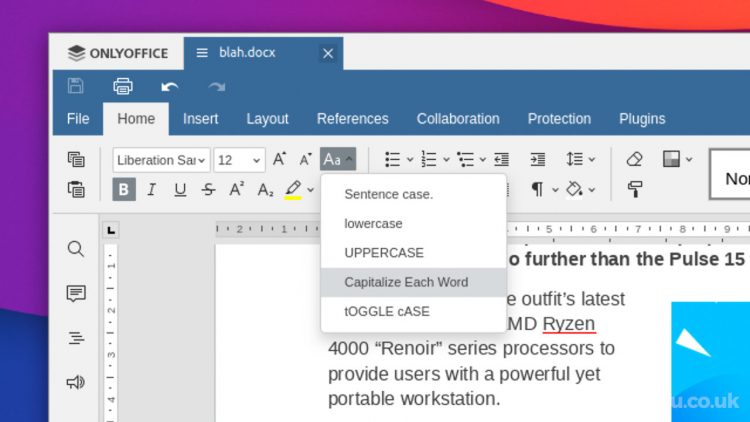Click the line spacing icon
Viewport: 750px width, 422px height.
click(x=574, y=159)
